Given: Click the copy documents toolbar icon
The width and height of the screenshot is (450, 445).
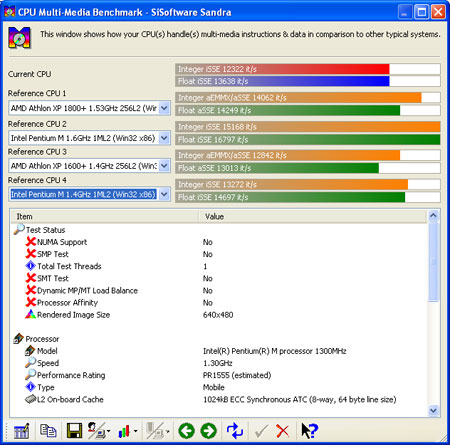Looking at the screenshot, I should pyautogui.click(x=48, y=431).
